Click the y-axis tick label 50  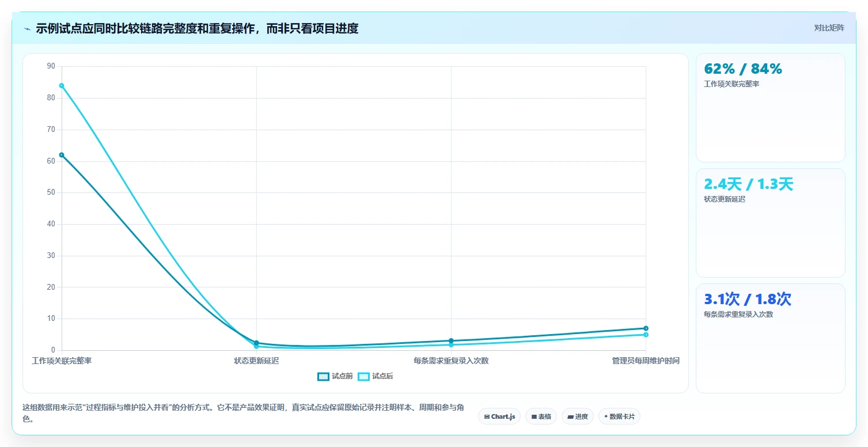51,192
